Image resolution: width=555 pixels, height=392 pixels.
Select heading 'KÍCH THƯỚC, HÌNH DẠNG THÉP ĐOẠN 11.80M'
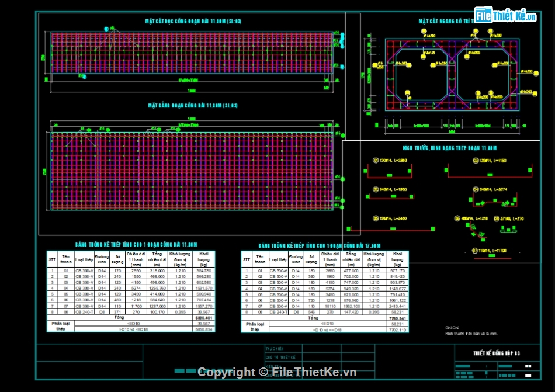[x=450, y=148]
